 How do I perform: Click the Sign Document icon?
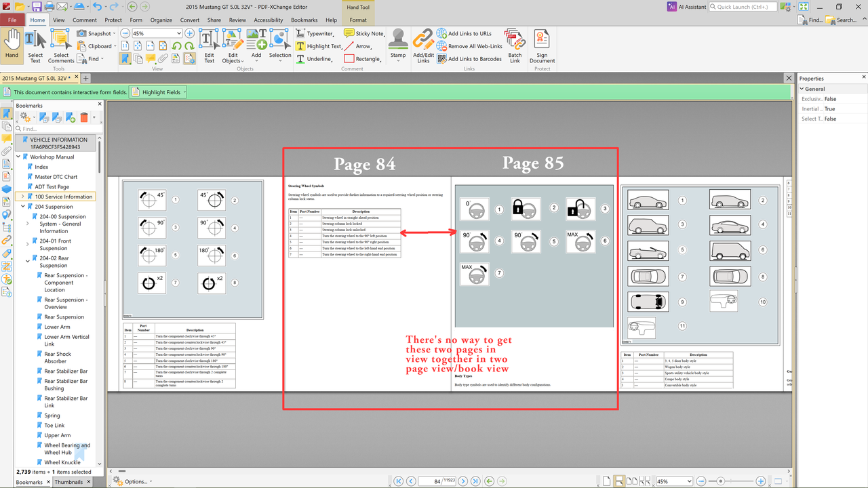[x=542, y=46]
